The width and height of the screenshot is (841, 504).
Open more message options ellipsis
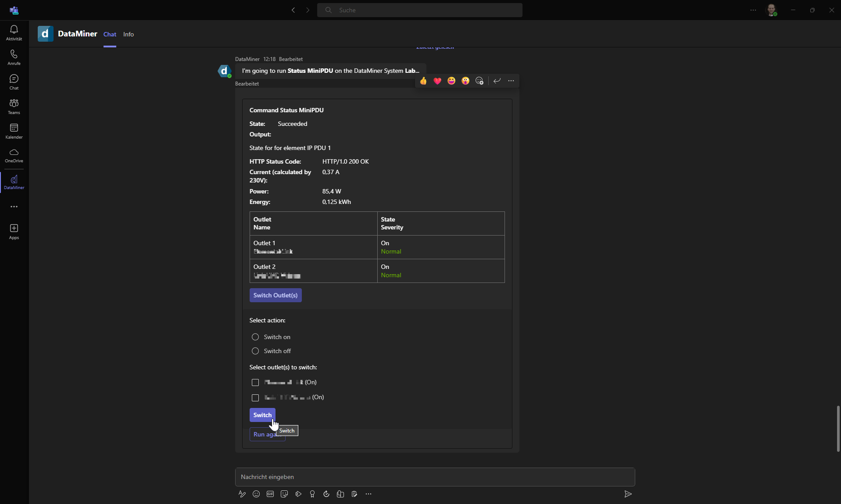(511, 81)
